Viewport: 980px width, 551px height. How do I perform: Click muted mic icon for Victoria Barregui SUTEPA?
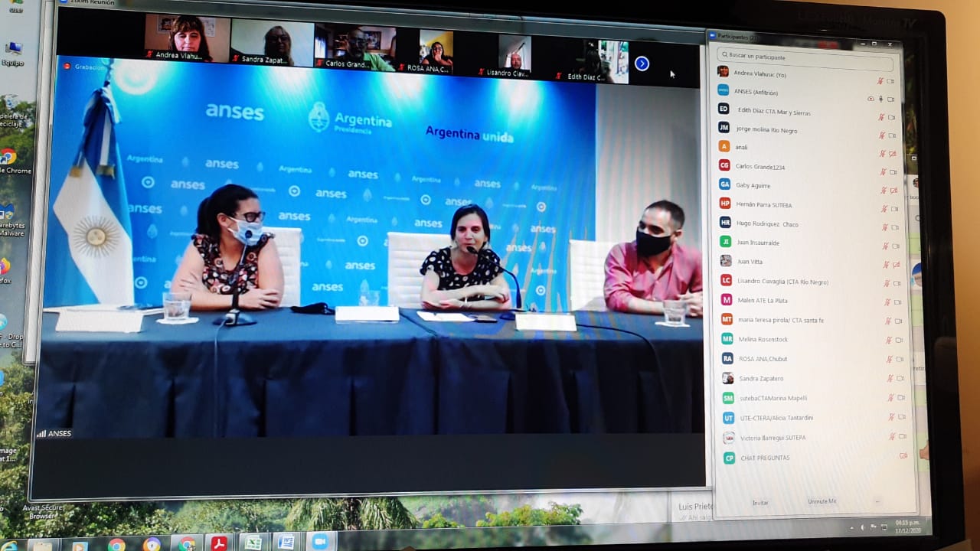point(892,437)
